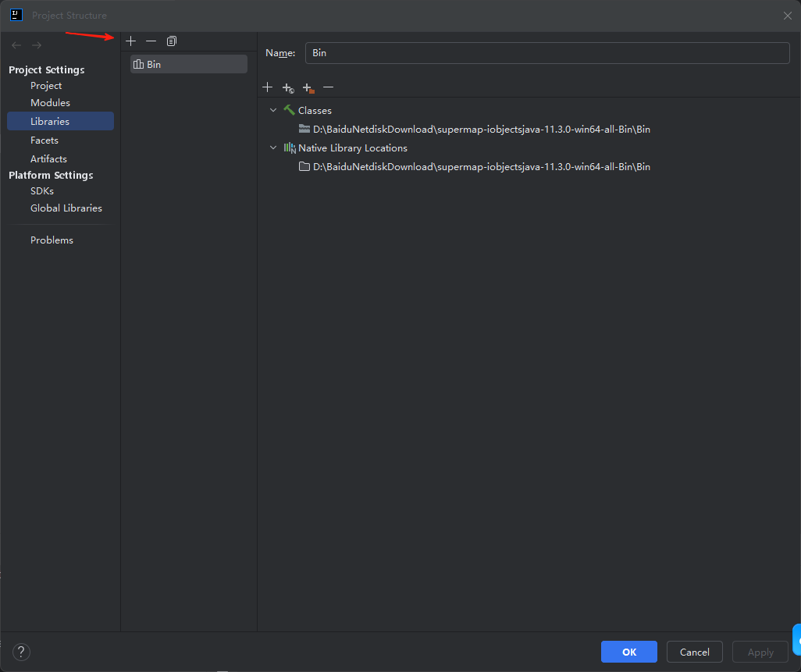Switch to the Modules settings page
The height and width of the screenshot is (672, 801).
point(50,102)
